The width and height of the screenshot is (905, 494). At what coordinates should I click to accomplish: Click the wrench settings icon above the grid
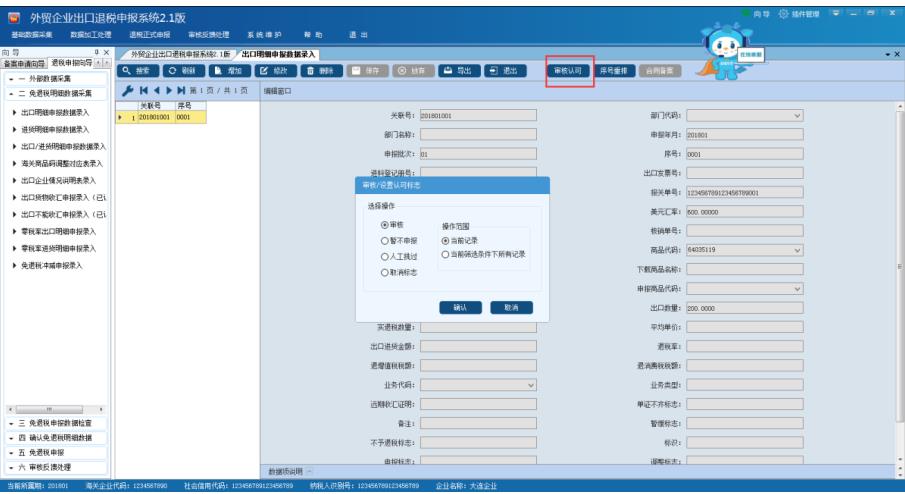pyautogui.click(x=128, y=90)
